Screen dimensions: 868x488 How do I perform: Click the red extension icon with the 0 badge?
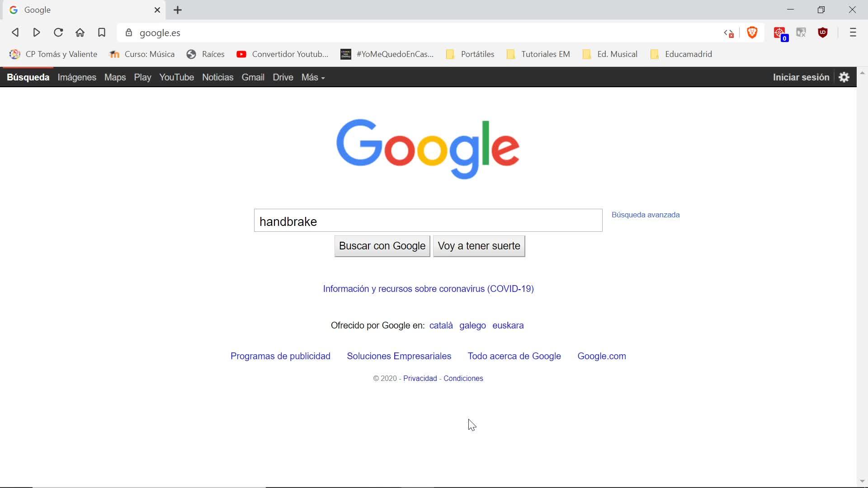(x=780, y=33)
